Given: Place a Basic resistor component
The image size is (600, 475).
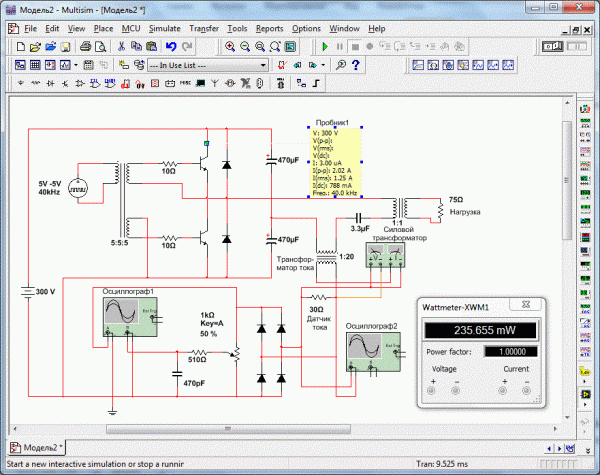Looking at the screenshot, I should [x=36, y=83].
